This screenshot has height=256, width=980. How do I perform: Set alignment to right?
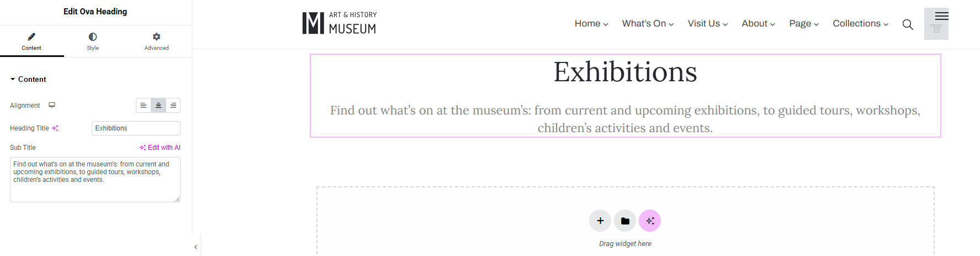tap(173, 106)
